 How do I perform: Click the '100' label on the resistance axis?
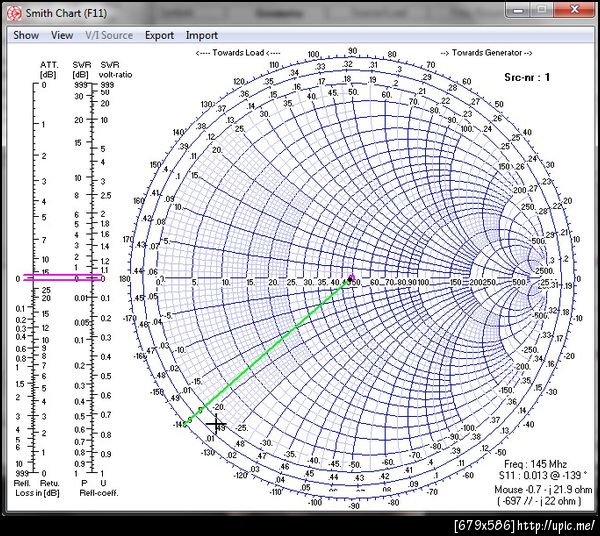423,282
